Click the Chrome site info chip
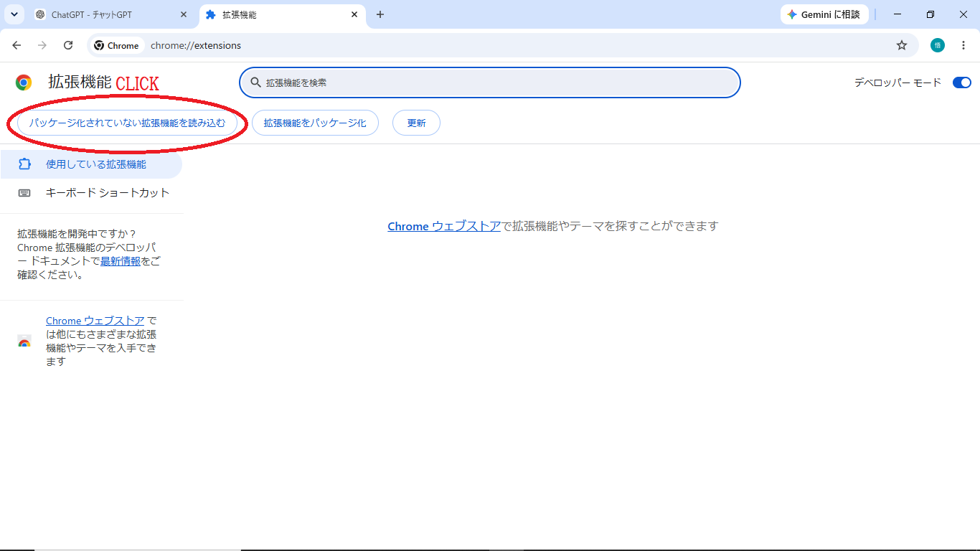 tap(118, 45)
